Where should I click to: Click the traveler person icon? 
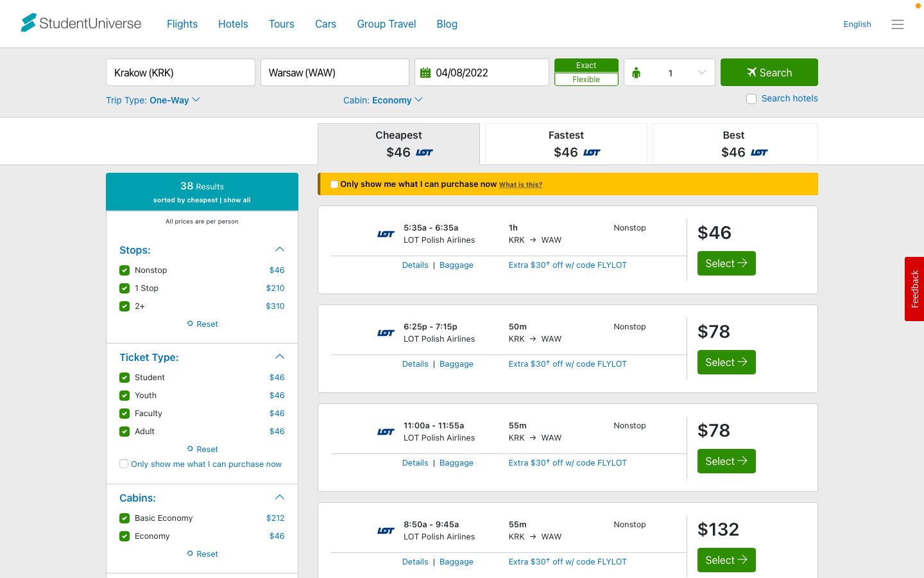point(637,73)
